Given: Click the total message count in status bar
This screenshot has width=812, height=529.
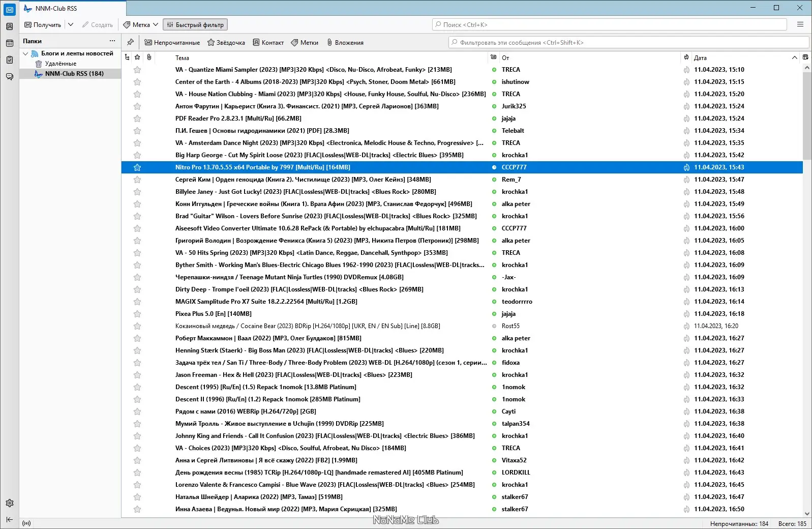Looking at the screenshot, I should [x=792, y=523].
